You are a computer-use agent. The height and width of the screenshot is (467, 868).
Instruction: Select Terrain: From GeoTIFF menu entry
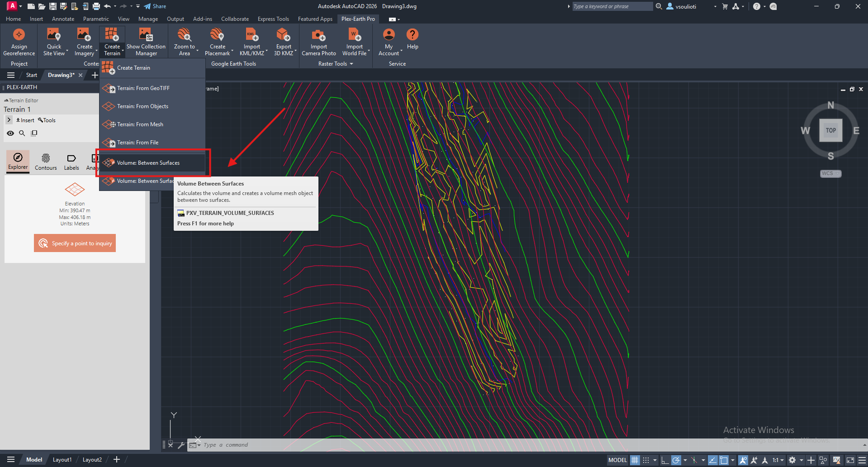(x=152, y=88)
